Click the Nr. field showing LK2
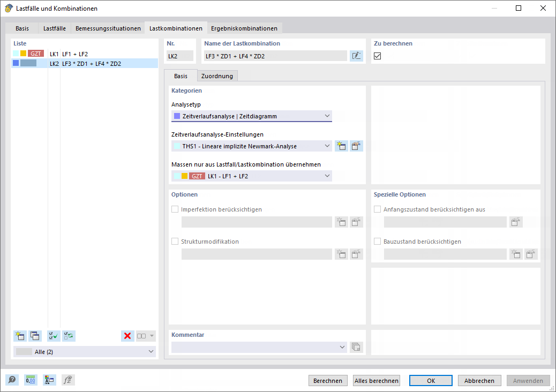 (180, 56)
